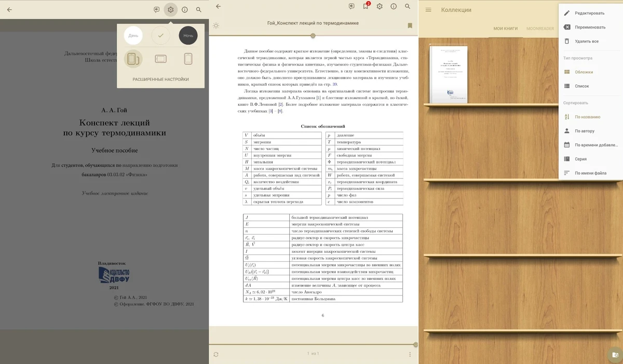Open bookmarks icon with red badge
Viewport: 623px width, 364px height.
tap(366, 6)
